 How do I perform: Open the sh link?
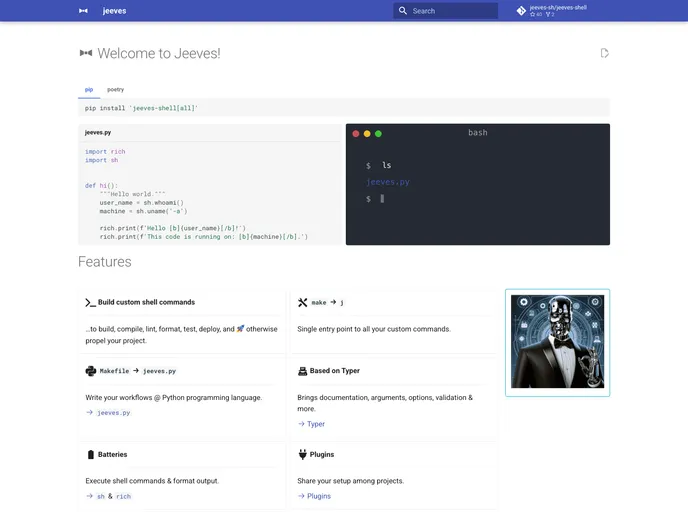pyautogui.click(x=100, y=496)
